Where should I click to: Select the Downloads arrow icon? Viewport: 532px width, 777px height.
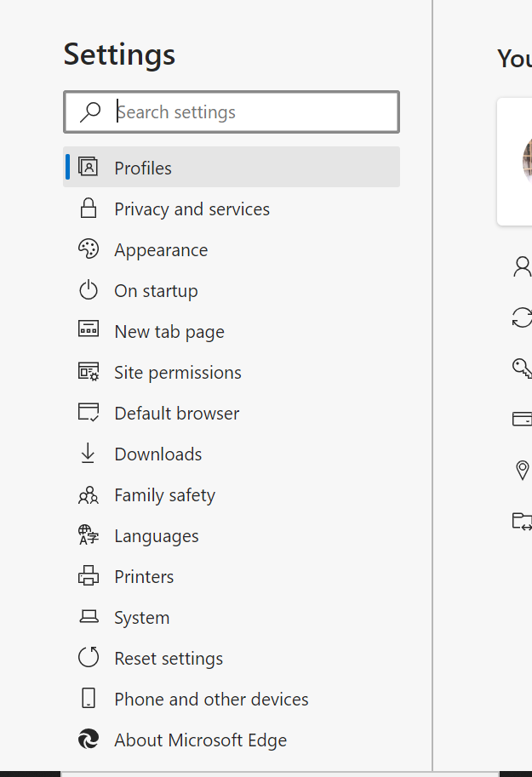tap(88, 453)
